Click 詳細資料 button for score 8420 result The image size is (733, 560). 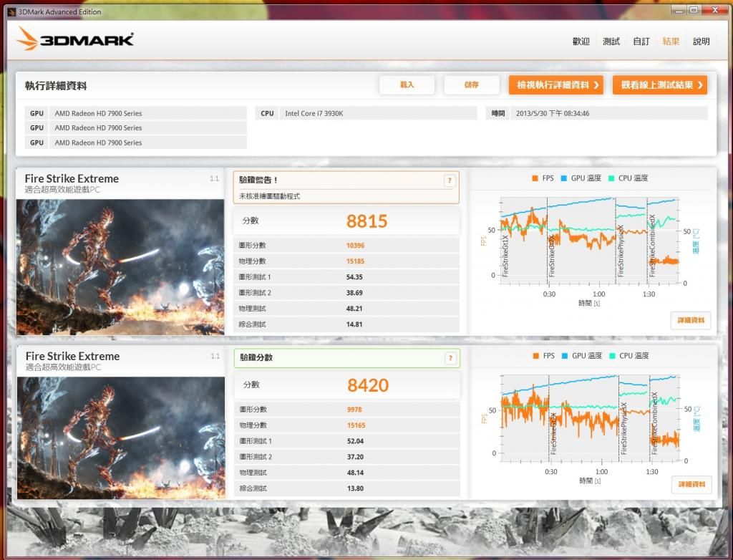click(x=691, y=484)
